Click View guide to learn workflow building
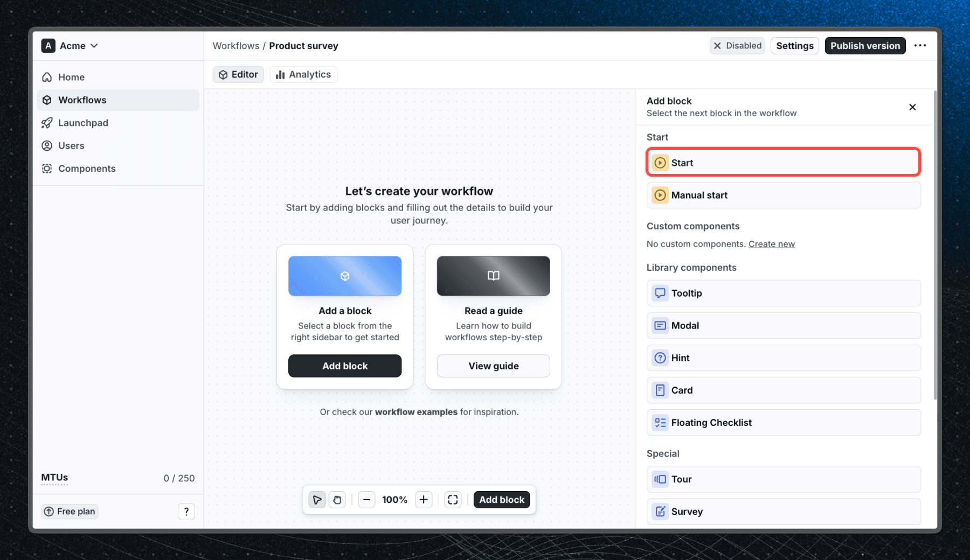Image resolution: width=970 pixels, height=560 pixels. (x=493, y=366)
